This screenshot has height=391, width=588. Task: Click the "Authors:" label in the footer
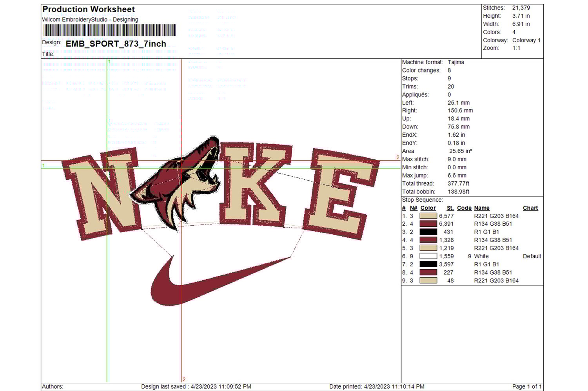point(53,387)
